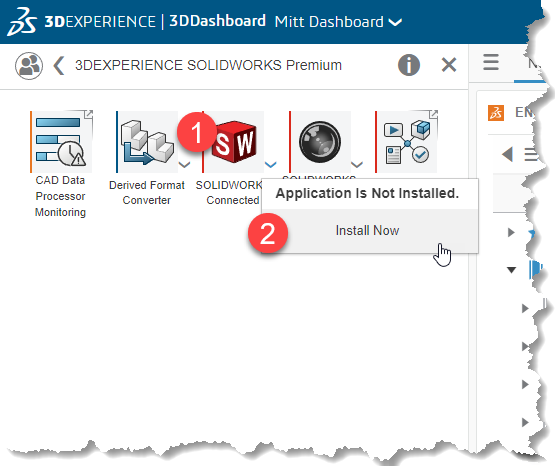
Task: Click the CAD Data Processor Monitoring label
Action: [61, 196]
